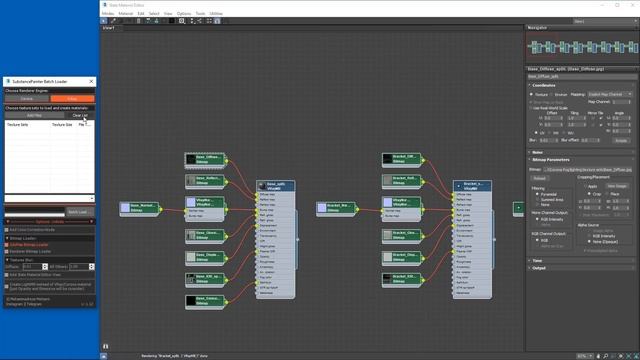
Task: Enable Renderer Bitmap Loader checkbox
Action: (7, 251)
